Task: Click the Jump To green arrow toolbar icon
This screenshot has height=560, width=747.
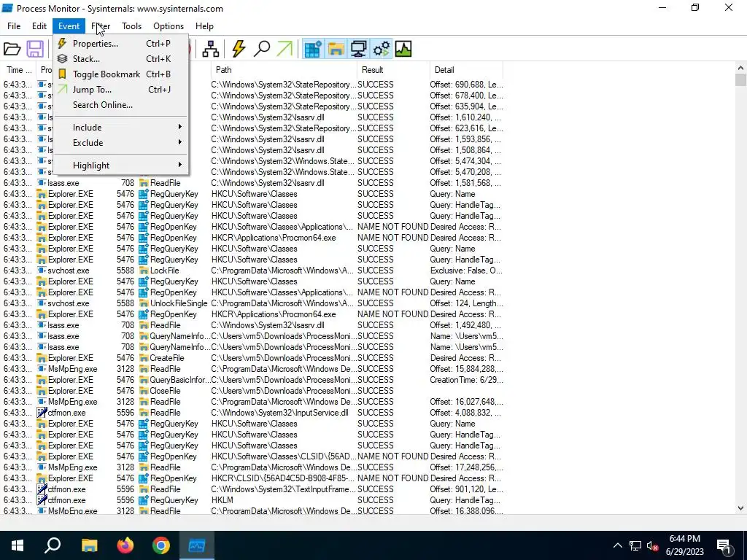Action: (285, 49)
